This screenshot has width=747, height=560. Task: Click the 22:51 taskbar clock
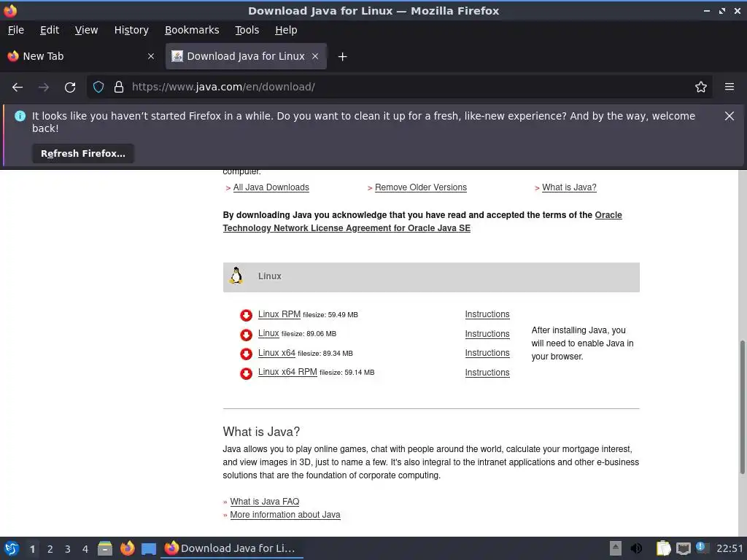[x=729, y=548]
